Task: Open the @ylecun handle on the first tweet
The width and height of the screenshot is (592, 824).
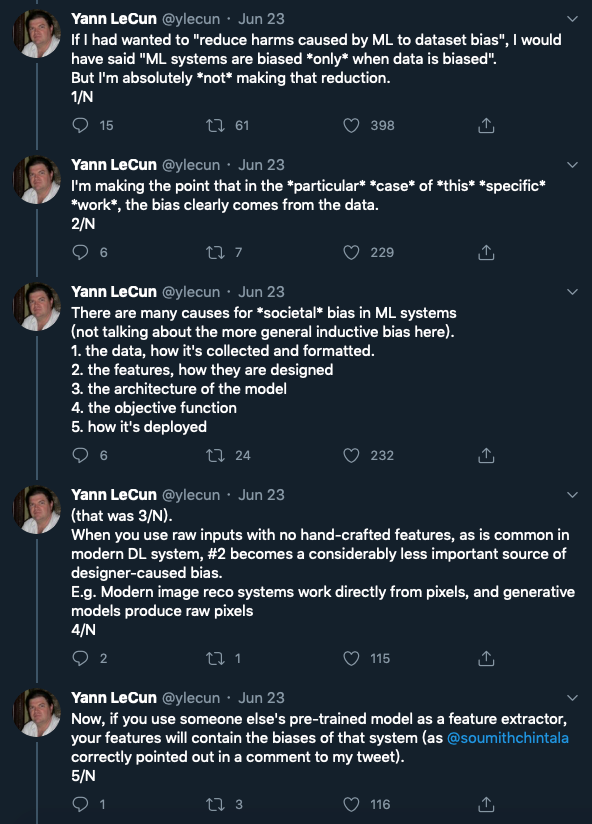Action: [x=191, y=19]
